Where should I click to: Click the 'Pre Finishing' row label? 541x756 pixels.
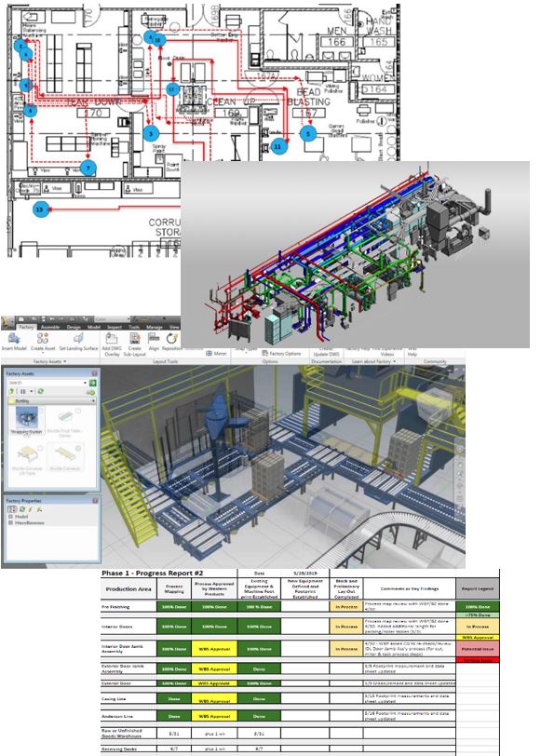coord(115,606)
